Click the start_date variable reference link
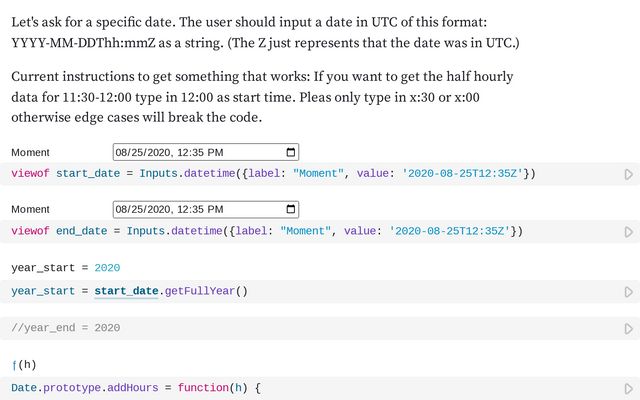The height and width of the screenshot is (400, 640). coord(126,291)
